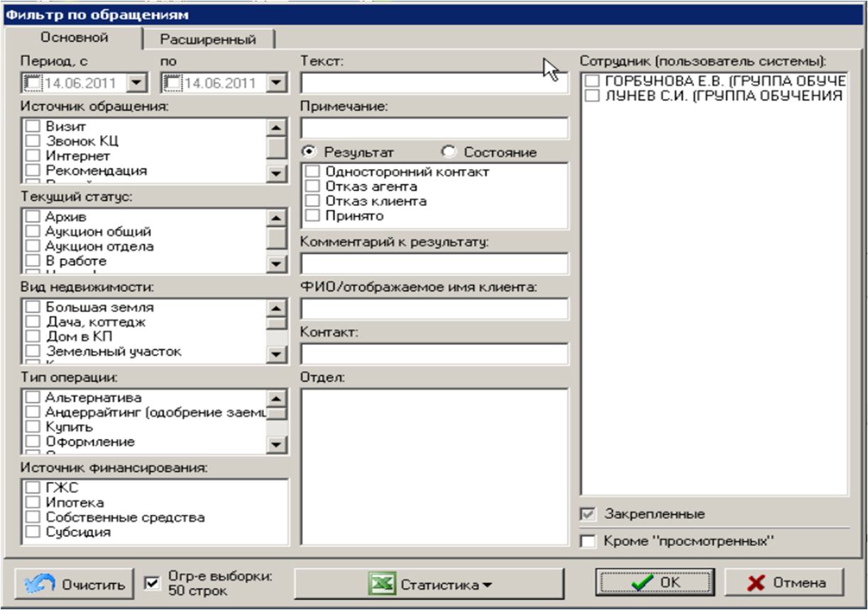Screen dimensions: 868x610
Task: Open the Период с date dropdown
Action: click(135, 84)
